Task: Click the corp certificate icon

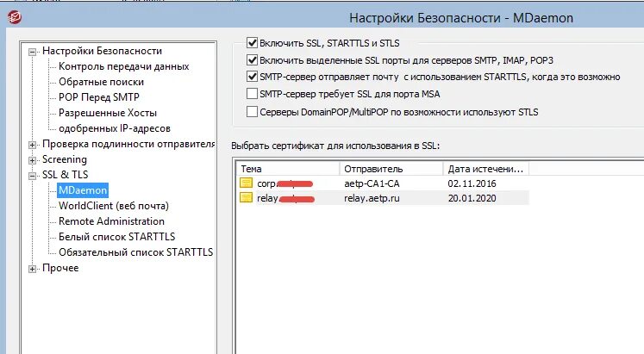Action: pyautogui.click(x=246, y=183)
